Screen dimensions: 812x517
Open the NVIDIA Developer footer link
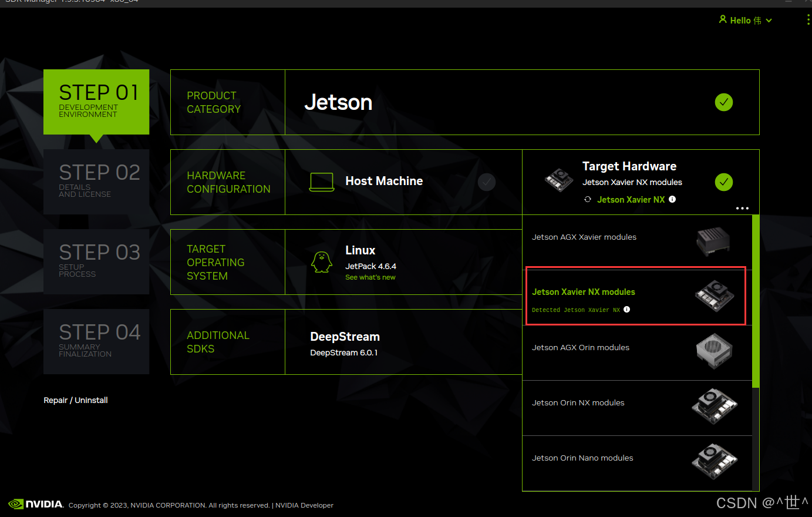(x=304, y=505)
